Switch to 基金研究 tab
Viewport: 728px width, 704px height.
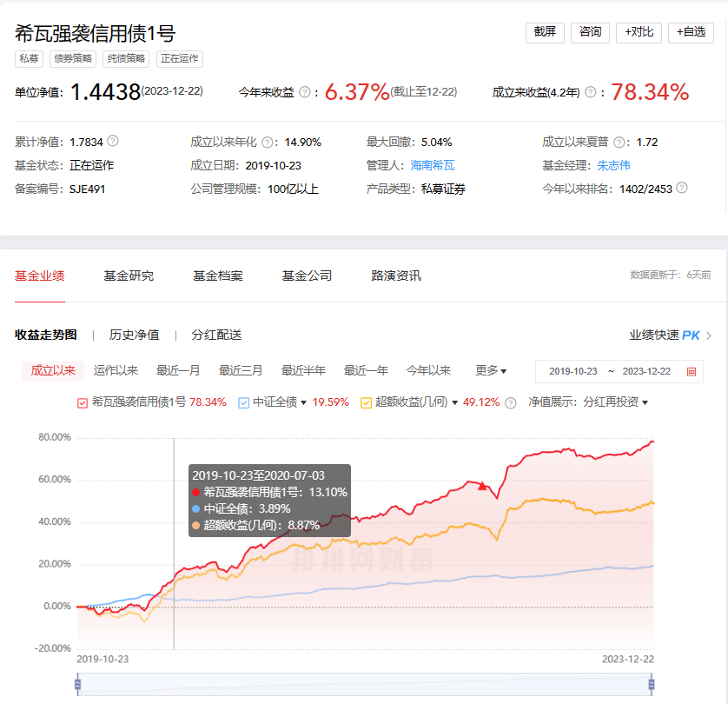point(129,276)
